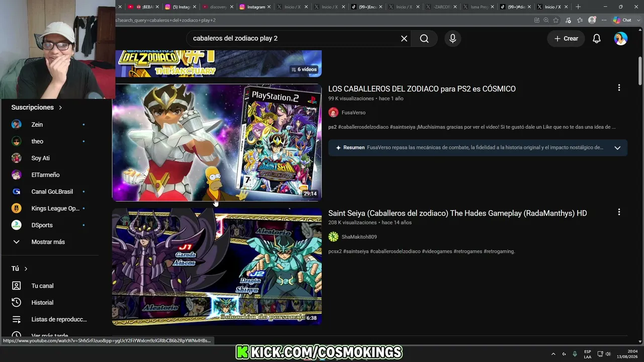
Task: Click the #videogames hashtag
Action: click(x=437, y=251)
